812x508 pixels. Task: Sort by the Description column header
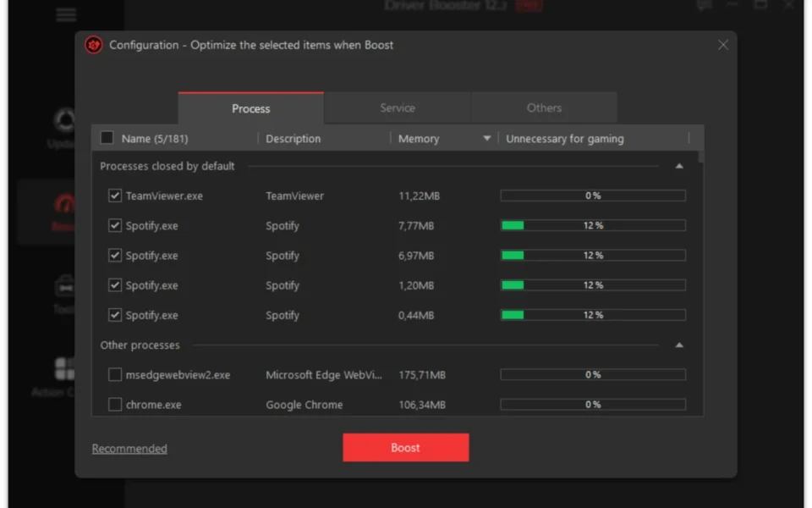tap(294, 138)
